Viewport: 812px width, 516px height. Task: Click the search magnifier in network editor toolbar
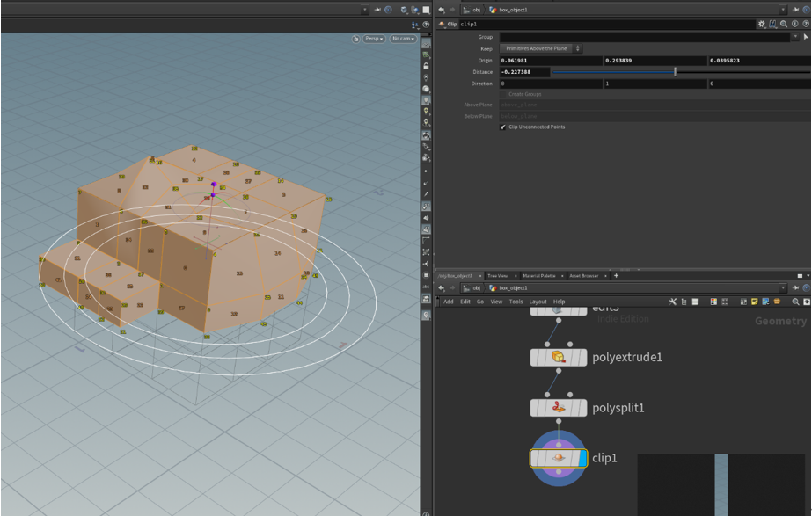pyautogui.click(x=795, y=302)
